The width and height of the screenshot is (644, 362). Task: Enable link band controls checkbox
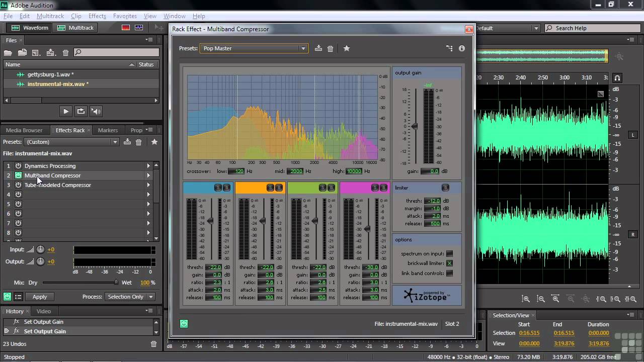pyautogui.click(x=449, y=274)
